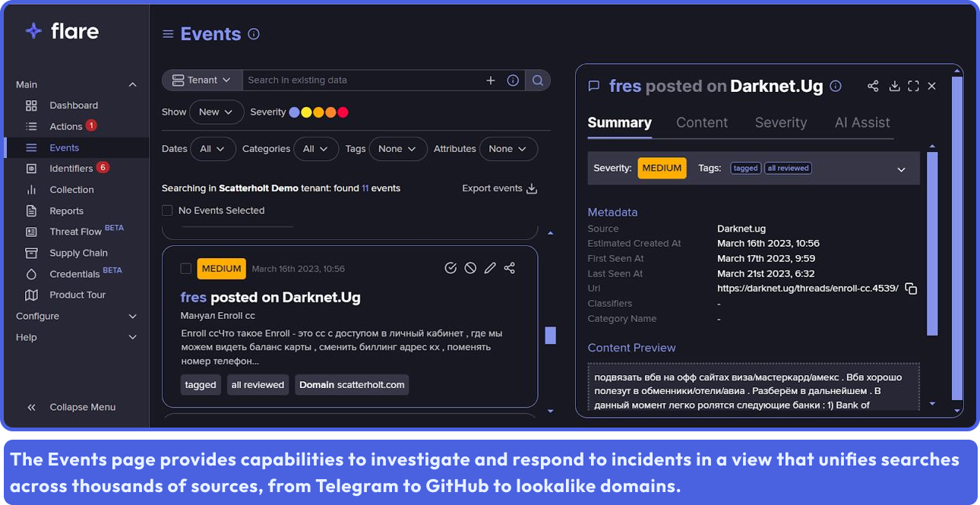This screenshot has height=505, width=980.
Task: Open the Dates All dropdown
Action: click(213, 149)
